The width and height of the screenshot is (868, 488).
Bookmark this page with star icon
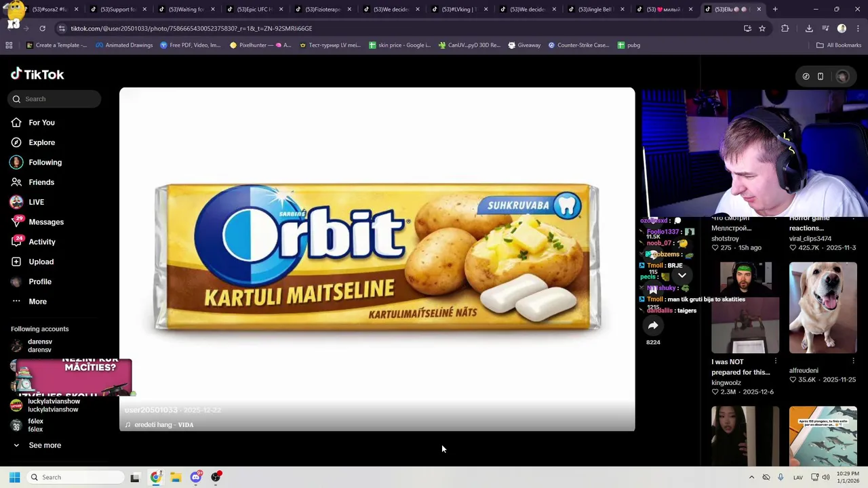tap(762, 28)
